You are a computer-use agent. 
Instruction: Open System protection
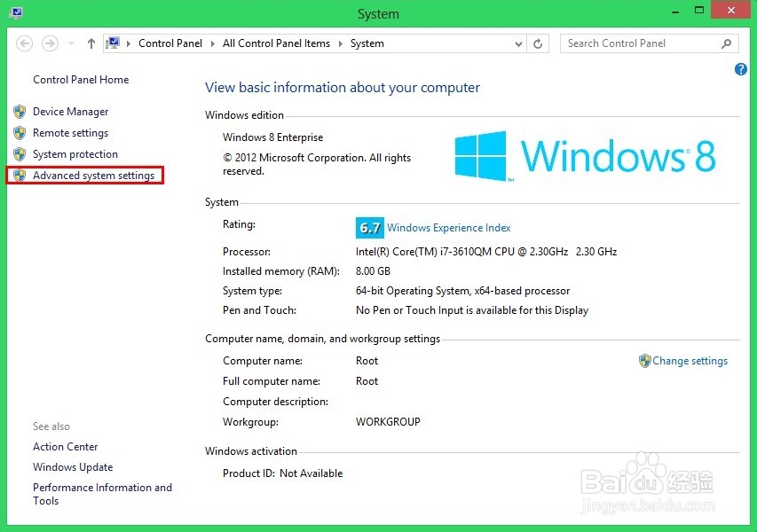coord(75,154)
